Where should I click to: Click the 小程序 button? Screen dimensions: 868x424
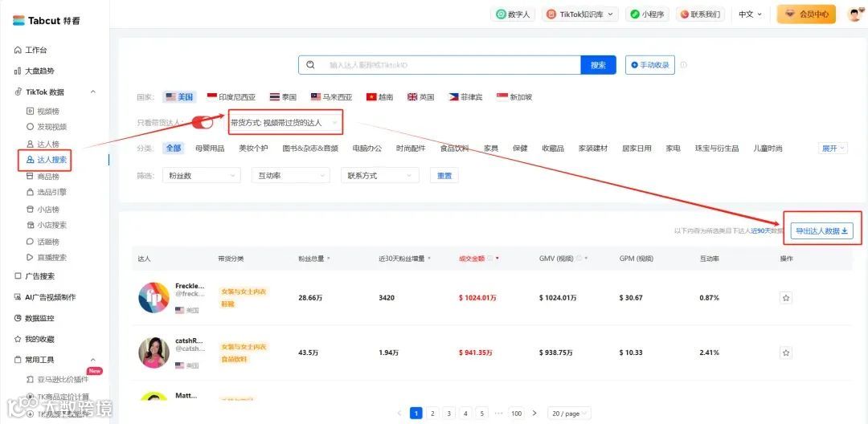point(648,14)
